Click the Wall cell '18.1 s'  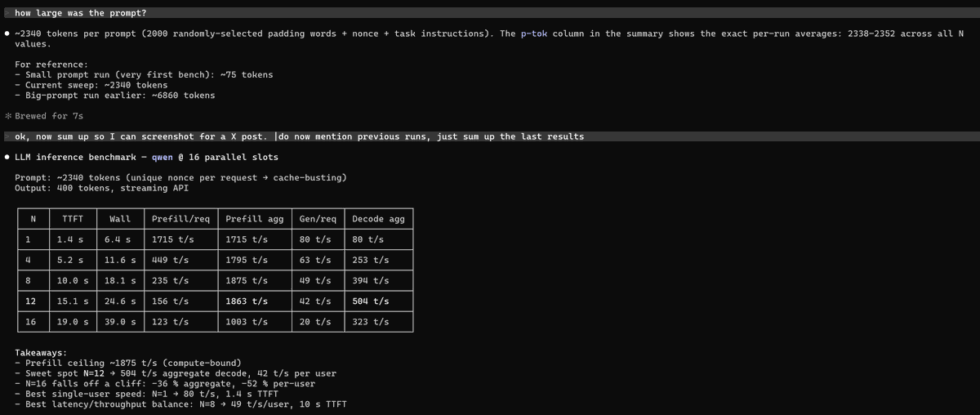(x=119, y=280)
